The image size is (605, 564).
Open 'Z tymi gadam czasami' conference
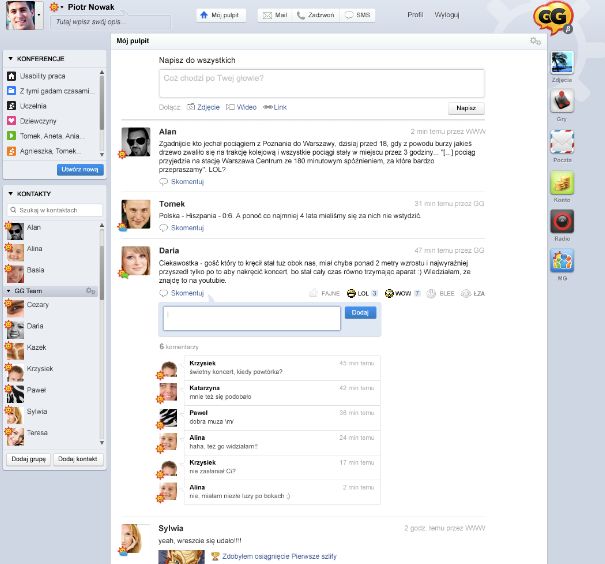click(51, 91)
